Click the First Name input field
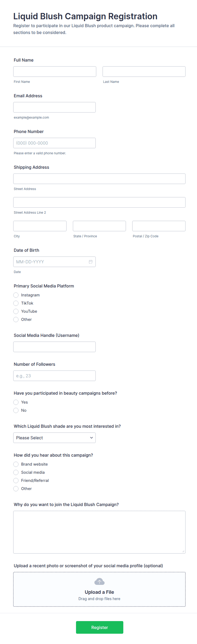The height and width of the screenshot is (644, 197). [x=54, y=72]
